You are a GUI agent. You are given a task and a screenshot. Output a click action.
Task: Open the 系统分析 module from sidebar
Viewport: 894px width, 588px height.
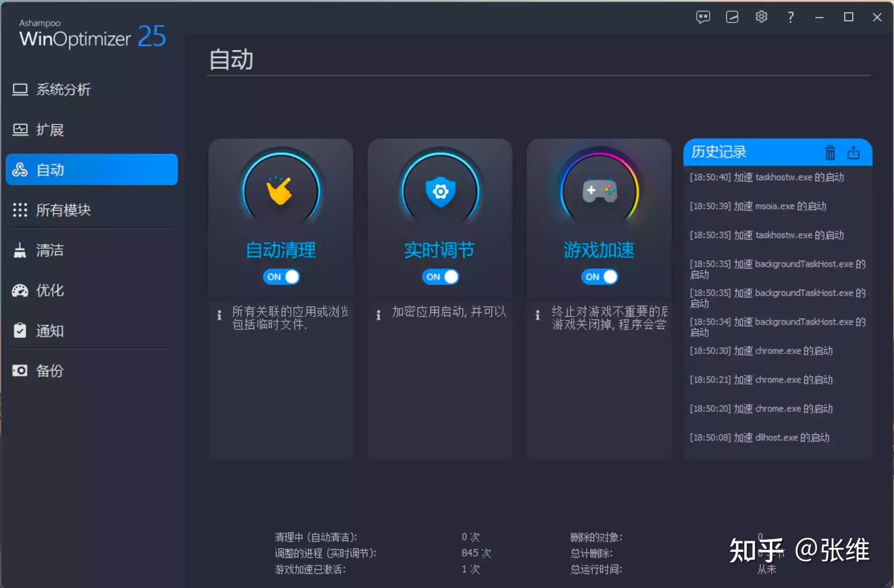62,89
